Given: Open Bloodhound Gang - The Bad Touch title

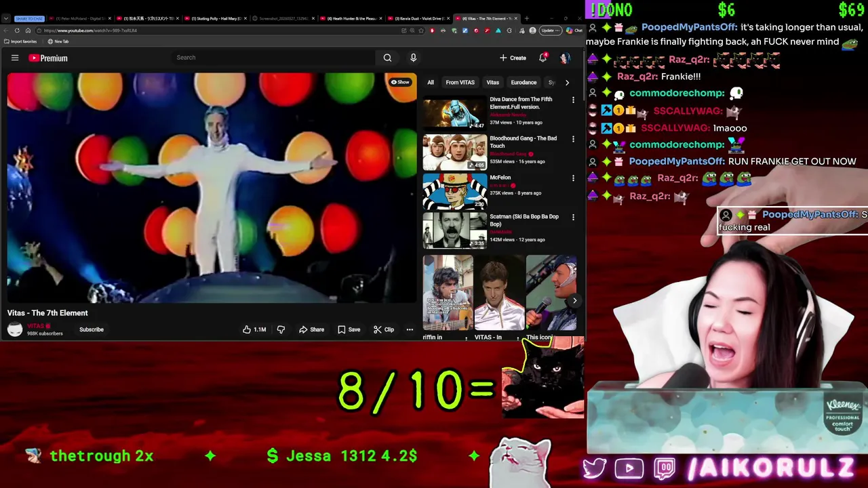Looking at the screenshot, I should click(x=523, y=142).
